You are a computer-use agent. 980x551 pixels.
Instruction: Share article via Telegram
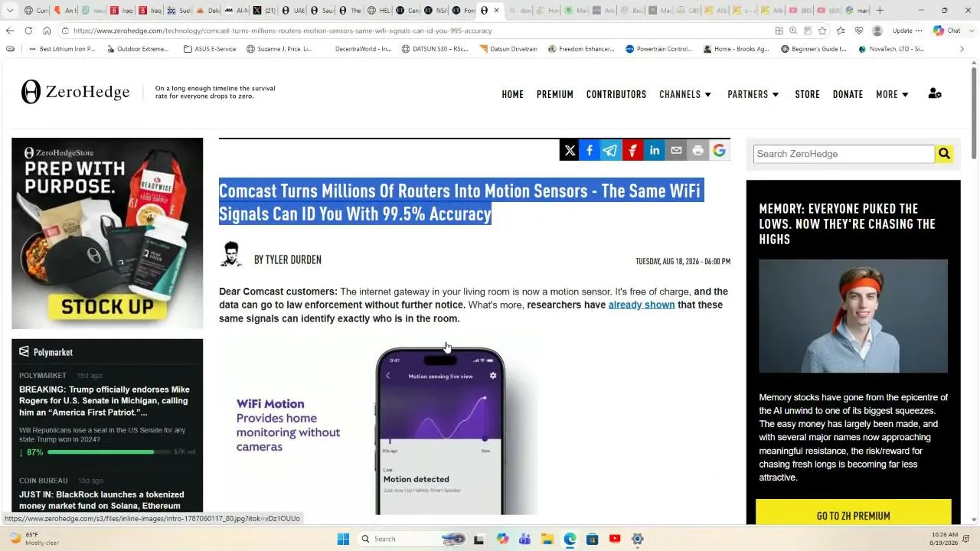click(x=610, y=151)
